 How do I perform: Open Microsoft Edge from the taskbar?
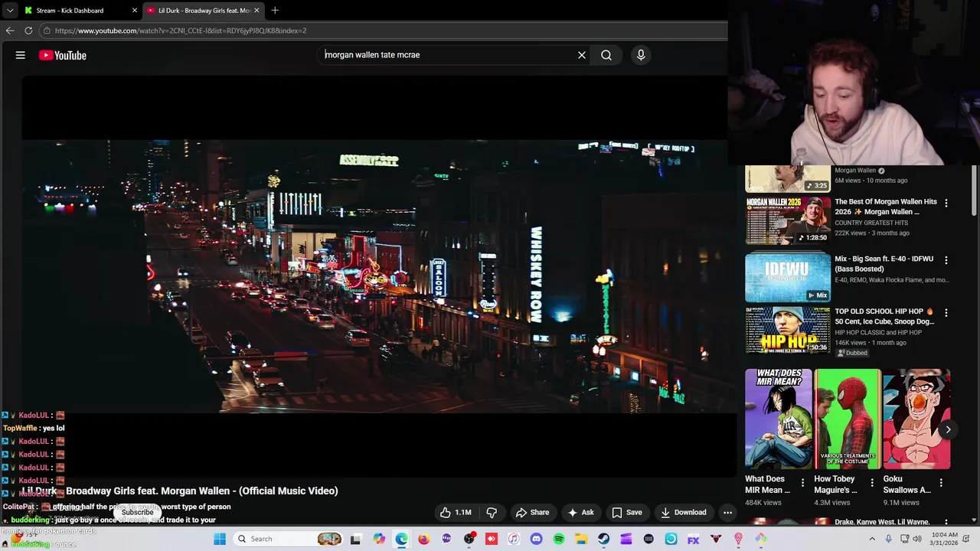tap(402, 539)
